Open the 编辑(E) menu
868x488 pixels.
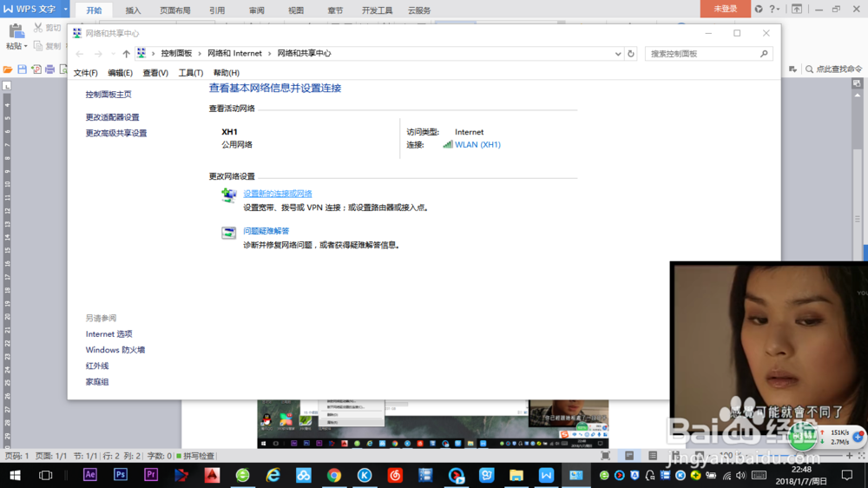point(120,73)
